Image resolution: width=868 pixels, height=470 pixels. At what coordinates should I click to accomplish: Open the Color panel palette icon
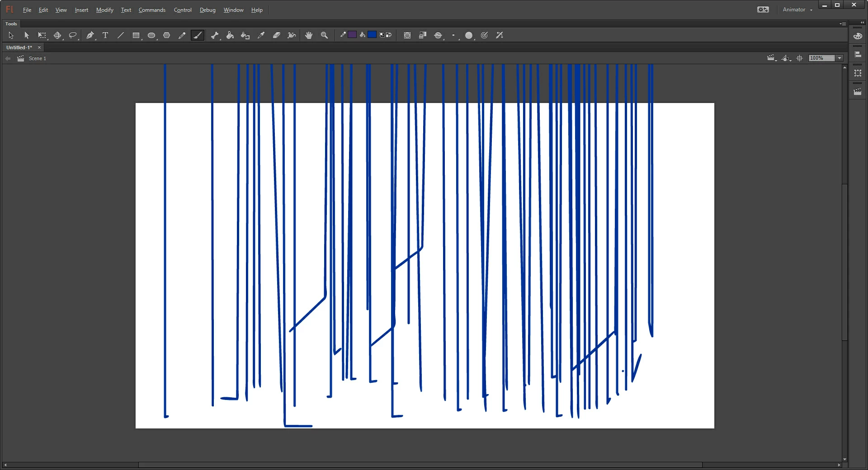858,36
